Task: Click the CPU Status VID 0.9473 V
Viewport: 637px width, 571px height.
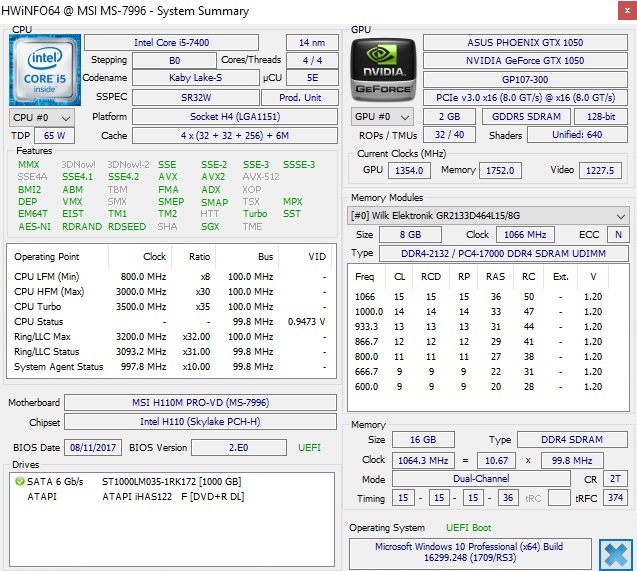Action: (306, 322)
